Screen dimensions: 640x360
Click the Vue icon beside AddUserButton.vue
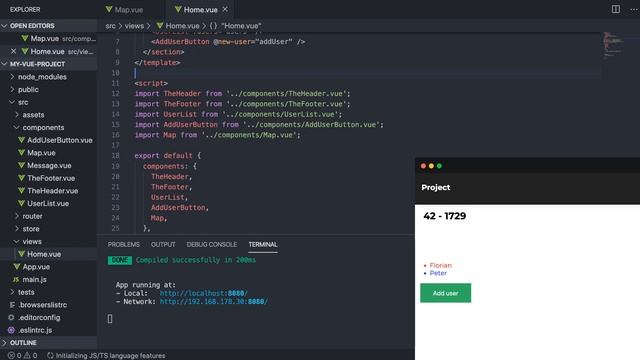22,140
